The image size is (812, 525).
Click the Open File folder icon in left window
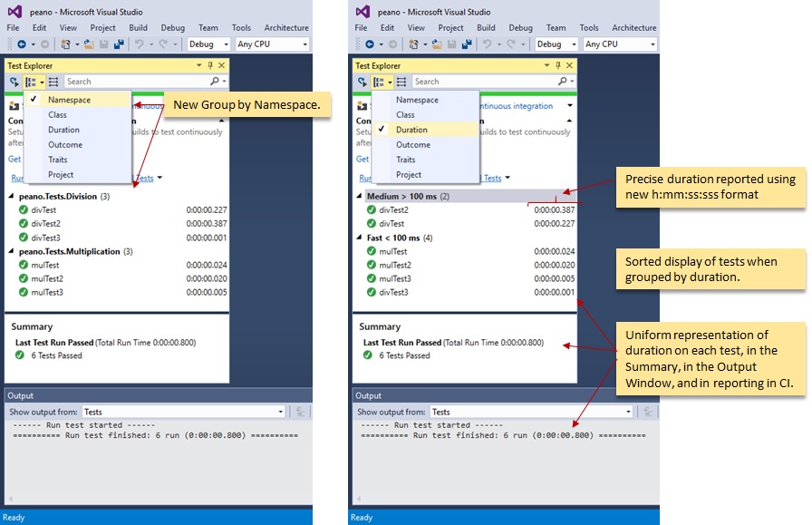[89, 44]
